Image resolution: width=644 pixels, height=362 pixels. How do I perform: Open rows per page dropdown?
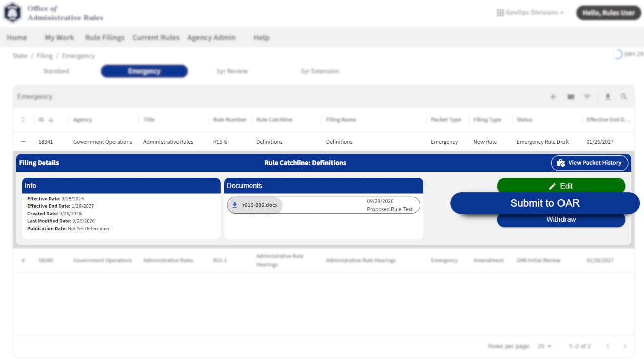click(x=544, y=346)
